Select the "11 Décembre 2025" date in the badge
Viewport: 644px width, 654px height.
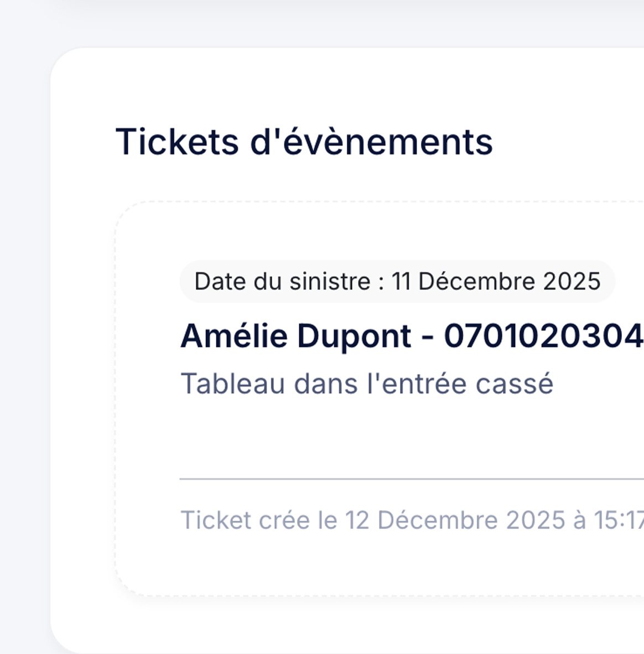(496, 282)
